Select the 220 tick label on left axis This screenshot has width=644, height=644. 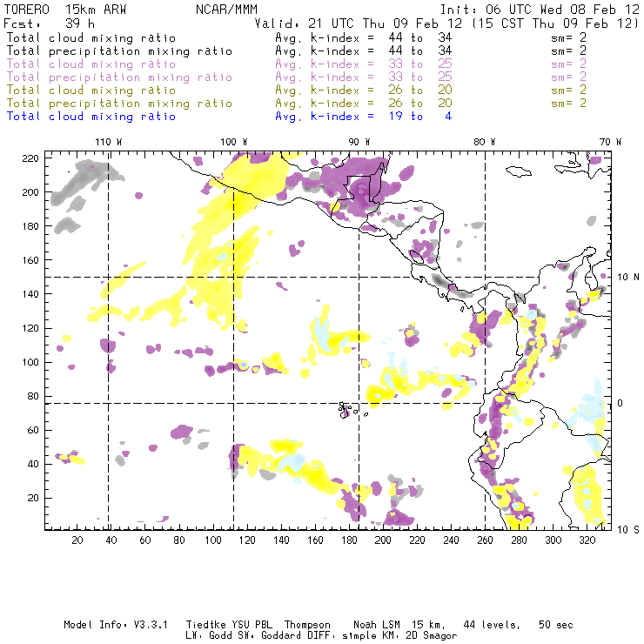click(x=31, y=158)
